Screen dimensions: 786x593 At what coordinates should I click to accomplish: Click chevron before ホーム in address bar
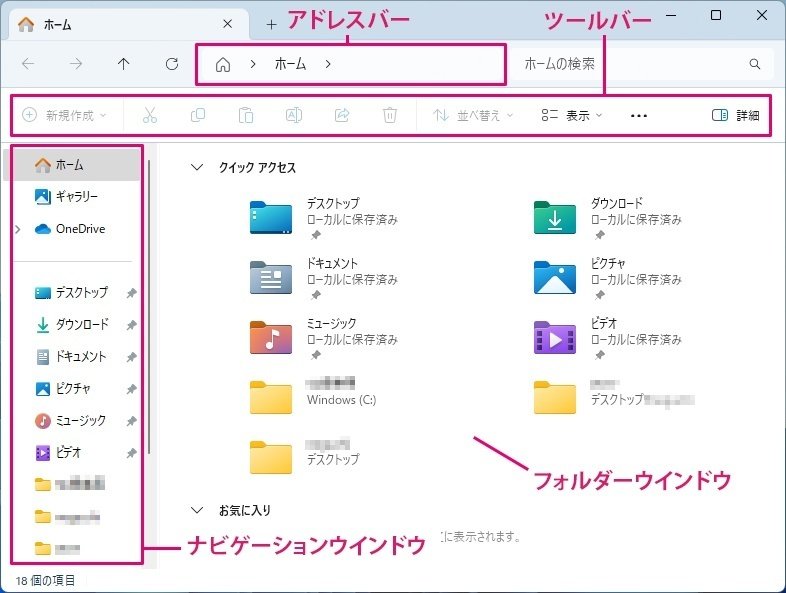click(x=253, y=64)
